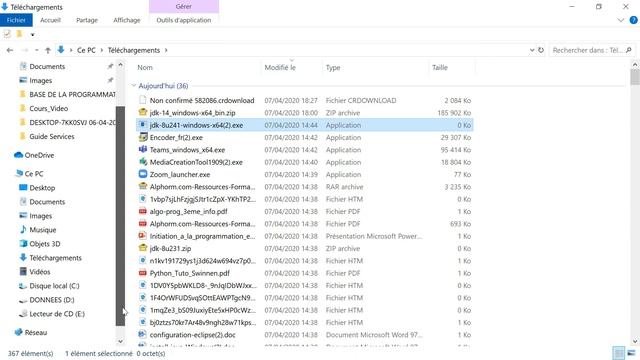Open Guide Services folder in sidebar
The image size is (640, 360).
click(x=51, y=136)
